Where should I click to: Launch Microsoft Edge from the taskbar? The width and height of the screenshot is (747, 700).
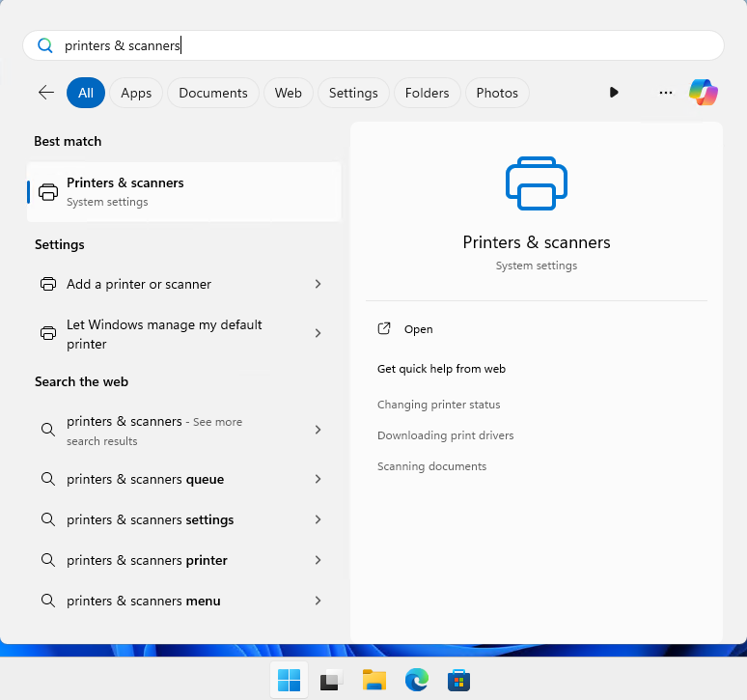point(416,680)
